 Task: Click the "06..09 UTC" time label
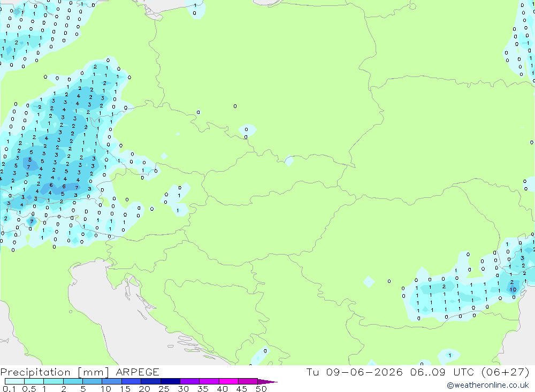click(442, 372)
